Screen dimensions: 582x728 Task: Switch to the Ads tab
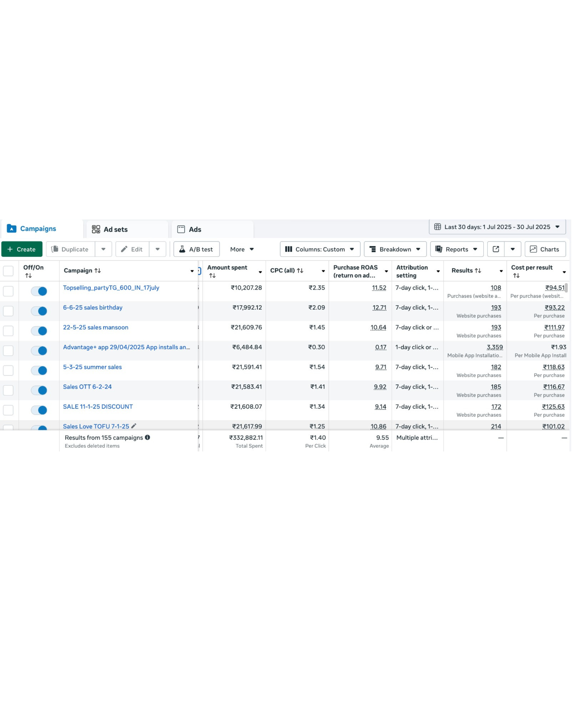[x=212, y=229]
